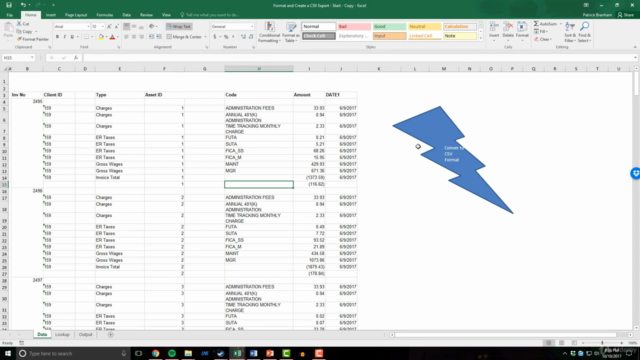
Task: Apply Comma Style format
Action: pyautogui.click(x=233, y=37)
